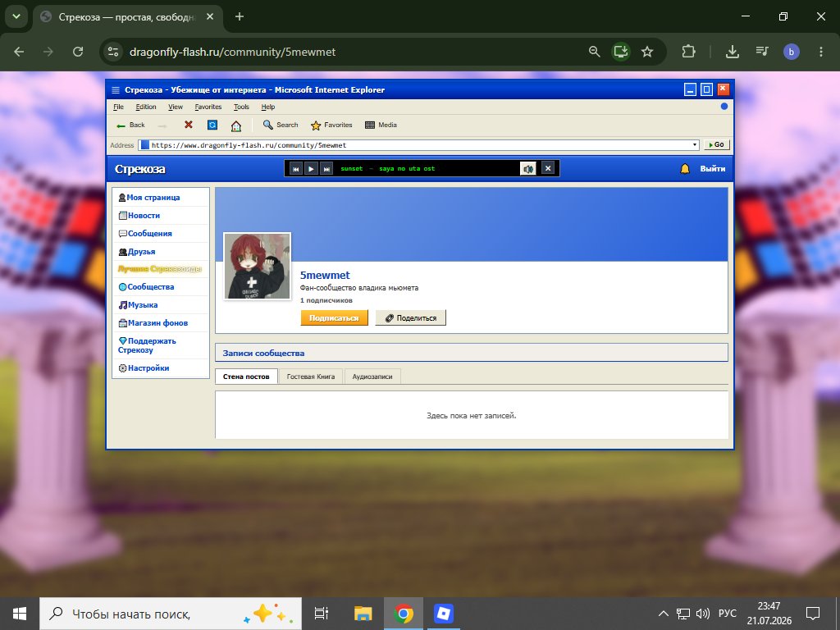
Task: Open File Explorer from the taskbar
Action: click(363, 614)
